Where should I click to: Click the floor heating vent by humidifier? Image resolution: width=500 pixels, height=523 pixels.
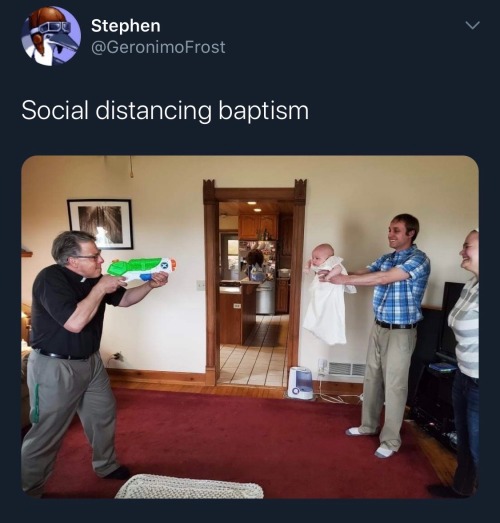347,369
